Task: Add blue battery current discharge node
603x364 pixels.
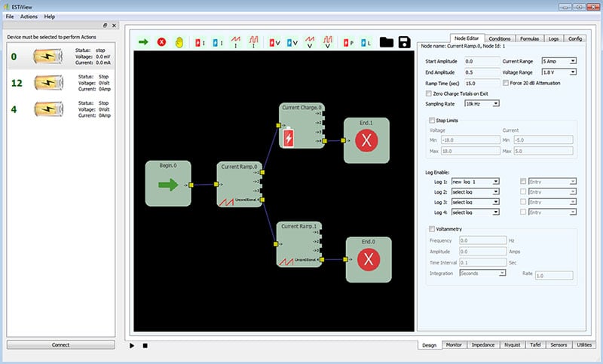Action: pyautogui.click(x=218, y=43)
